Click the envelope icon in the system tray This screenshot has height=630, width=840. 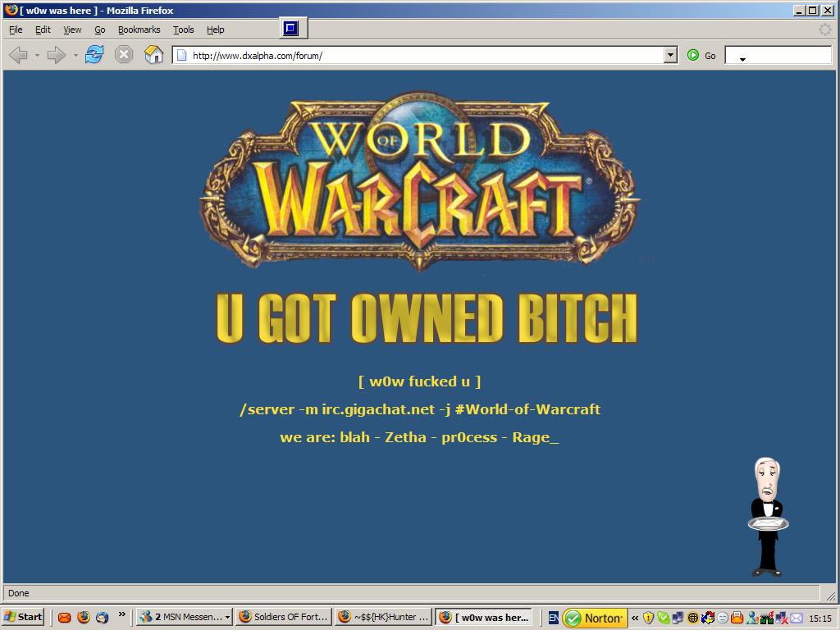point(797,618)
